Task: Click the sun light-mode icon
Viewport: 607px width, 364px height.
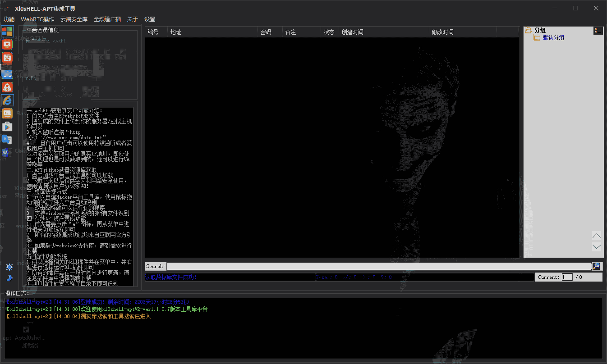Action: (9, 267)
